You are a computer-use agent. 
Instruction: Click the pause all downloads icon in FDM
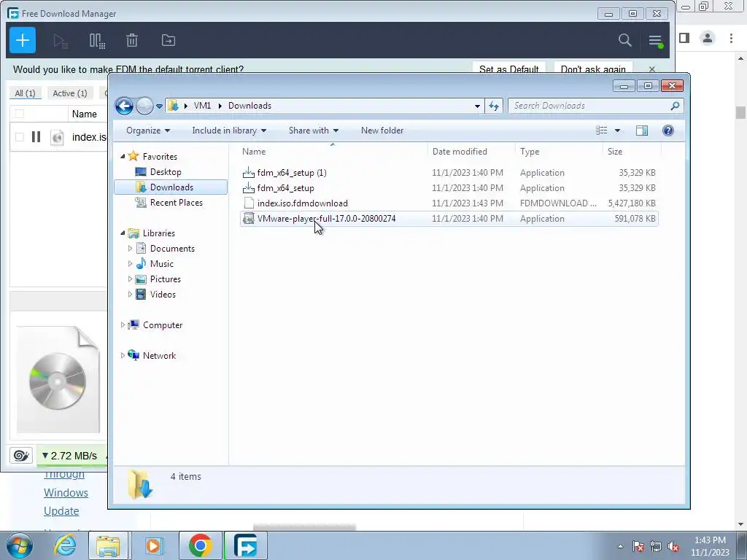pyautogui.click(x=97, y=41)
